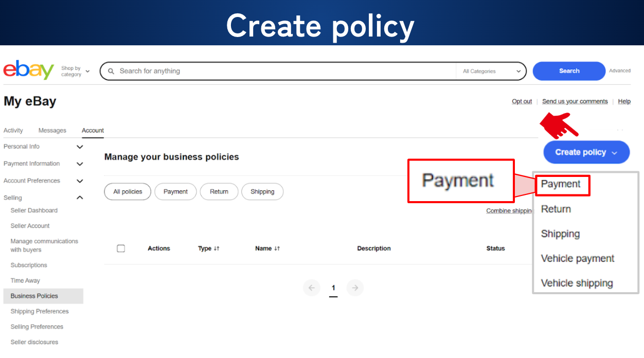The height and width of the screenshot is (358, 644).
Task: Click the previous page arrow
Action: click(312, 288)
